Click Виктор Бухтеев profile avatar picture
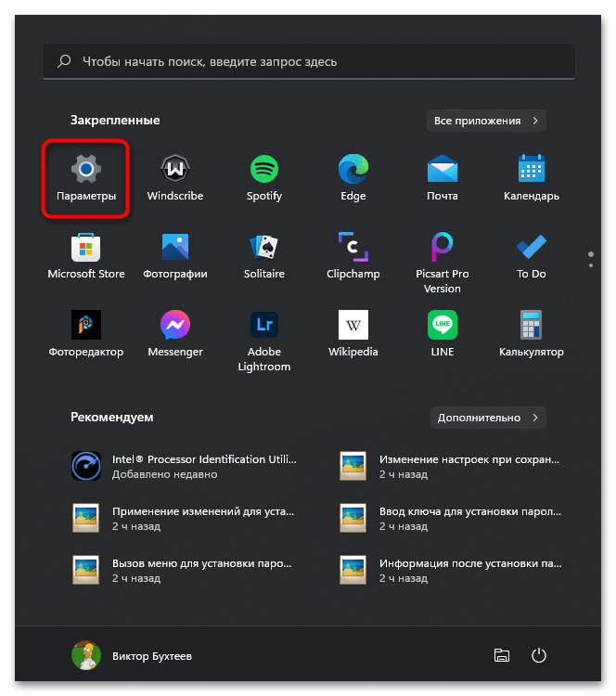The height and width of the screenshot is (696, 616). [86, 655]
